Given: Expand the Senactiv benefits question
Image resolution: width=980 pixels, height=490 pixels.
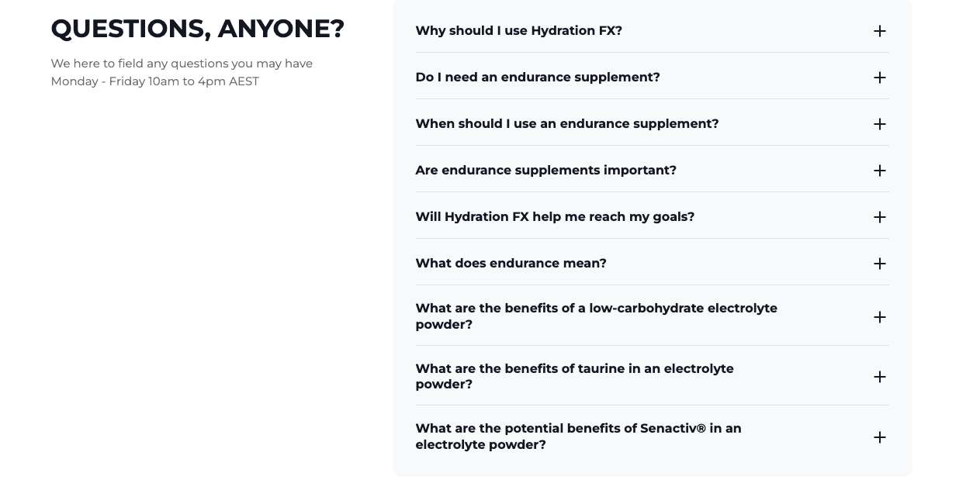Looking at the screenshot, I should click(879, 437).
